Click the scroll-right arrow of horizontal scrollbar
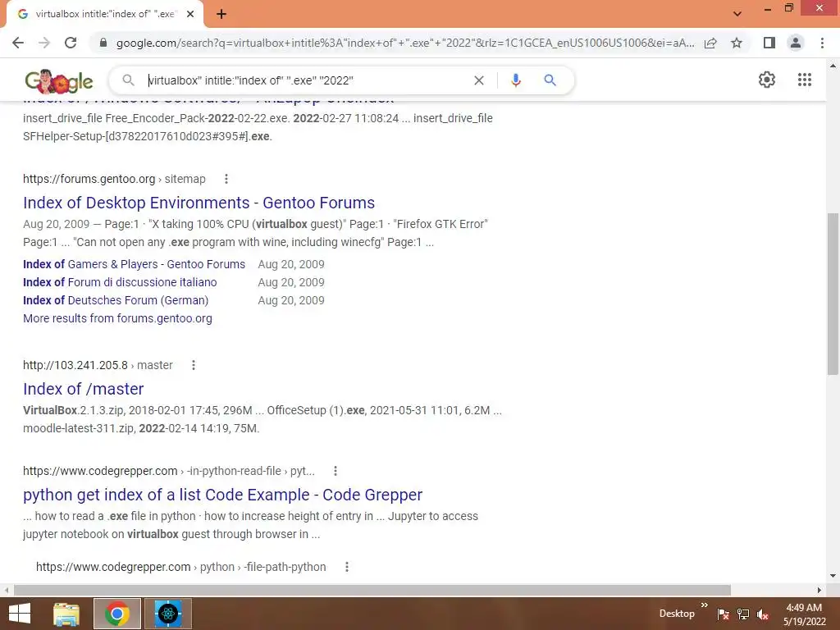The image size is (840, 630). (x=819, y=590)
